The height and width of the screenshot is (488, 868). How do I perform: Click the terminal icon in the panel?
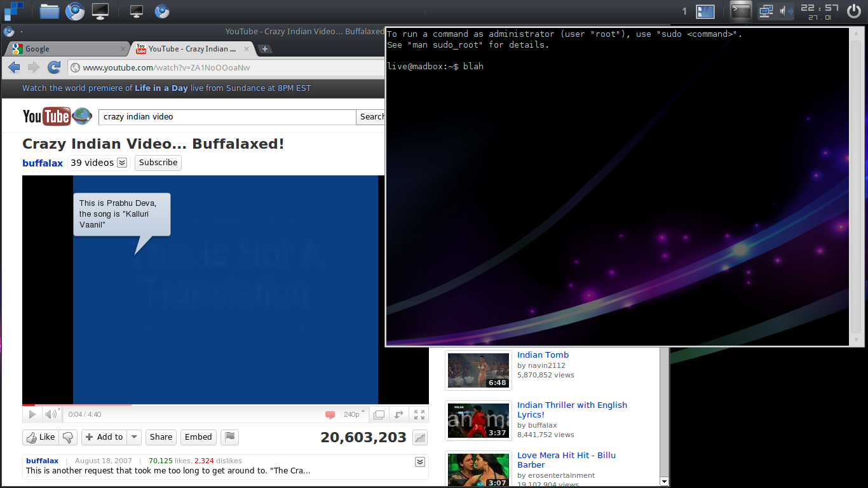coord(740,11)
